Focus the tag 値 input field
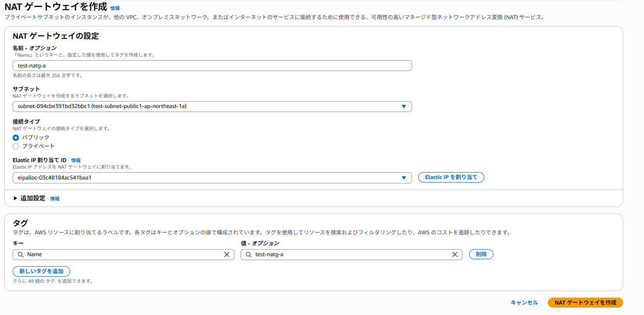Screen dimensions: 644x315 [348, 254]
